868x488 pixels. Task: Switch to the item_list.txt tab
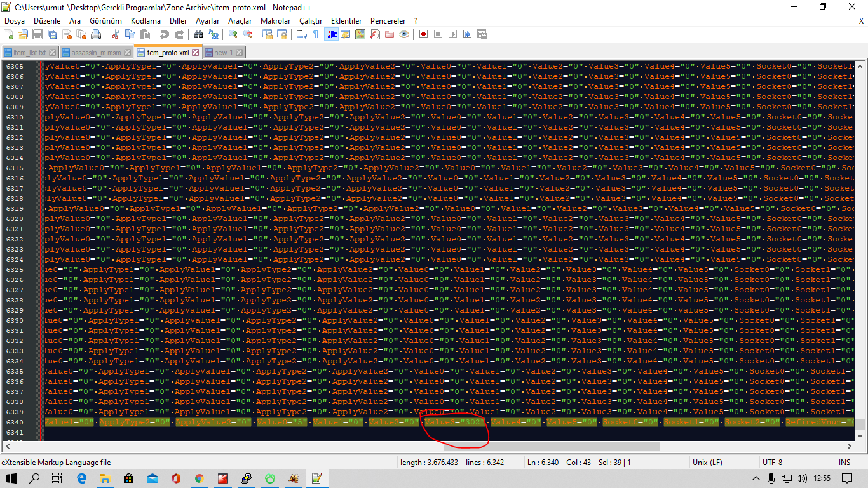coord(29,53)
